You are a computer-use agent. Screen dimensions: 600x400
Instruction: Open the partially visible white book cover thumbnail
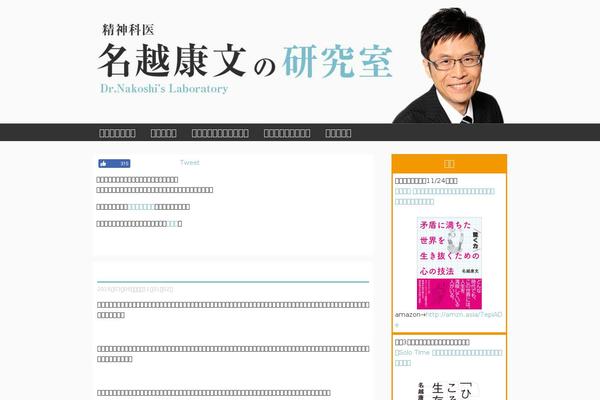tap(449, 390)
